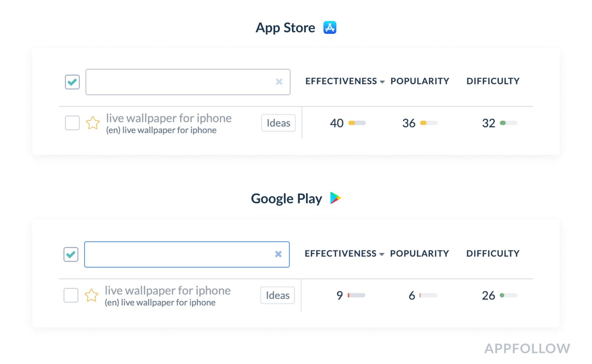Sort App Store table by Popularity

tap(419, 81)
